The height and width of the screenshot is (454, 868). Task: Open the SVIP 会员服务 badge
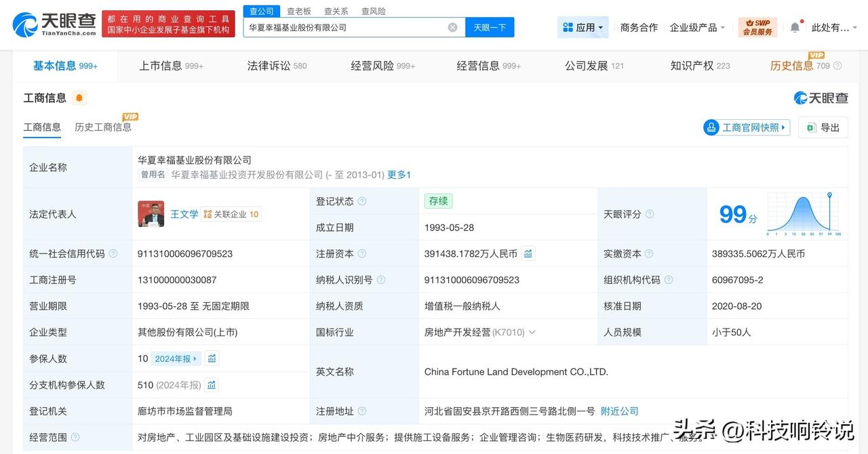(757, 28)
